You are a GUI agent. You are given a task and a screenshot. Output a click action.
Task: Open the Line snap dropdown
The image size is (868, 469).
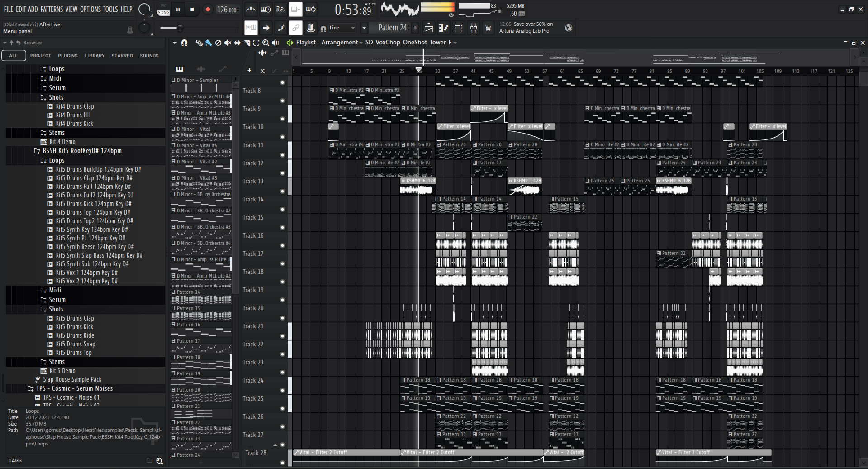point(342,28)
